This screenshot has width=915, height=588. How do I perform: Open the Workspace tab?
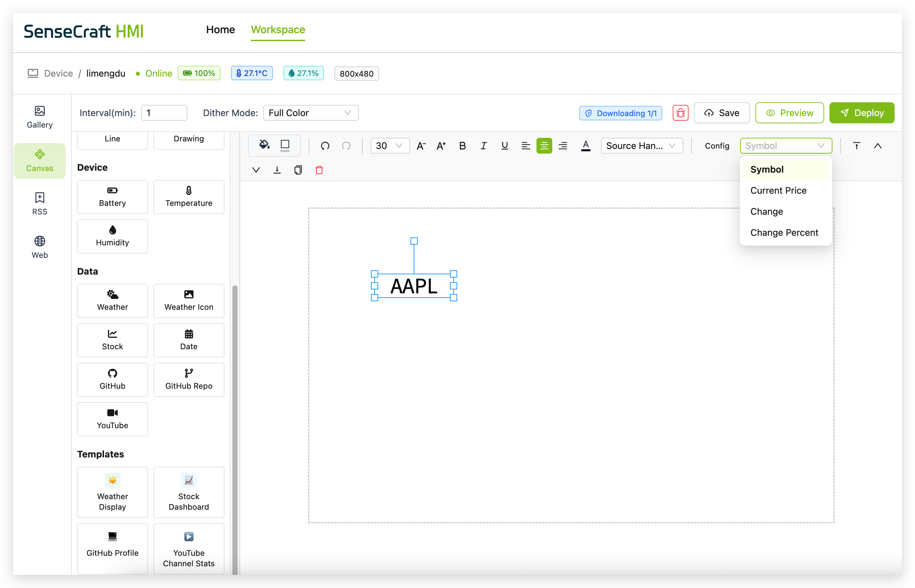pyautogui.click(x=278, y=29)
